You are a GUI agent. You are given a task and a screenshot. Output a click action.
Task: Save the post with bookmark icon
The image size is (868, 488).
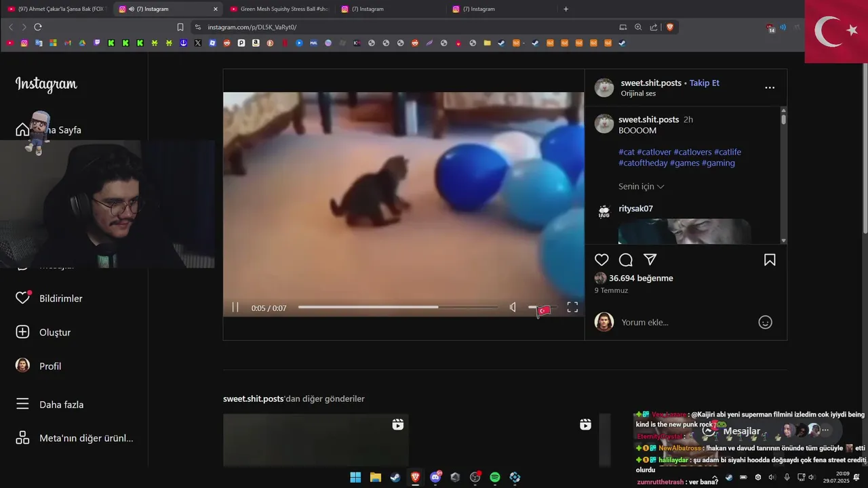click(770, 260)
